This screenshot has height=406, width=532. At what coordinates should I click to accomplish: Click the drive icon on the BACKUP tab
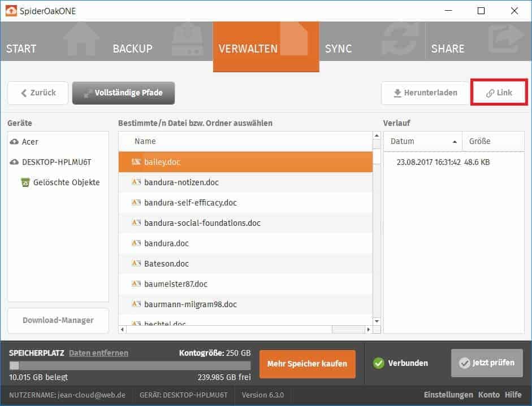pos(188,39)
